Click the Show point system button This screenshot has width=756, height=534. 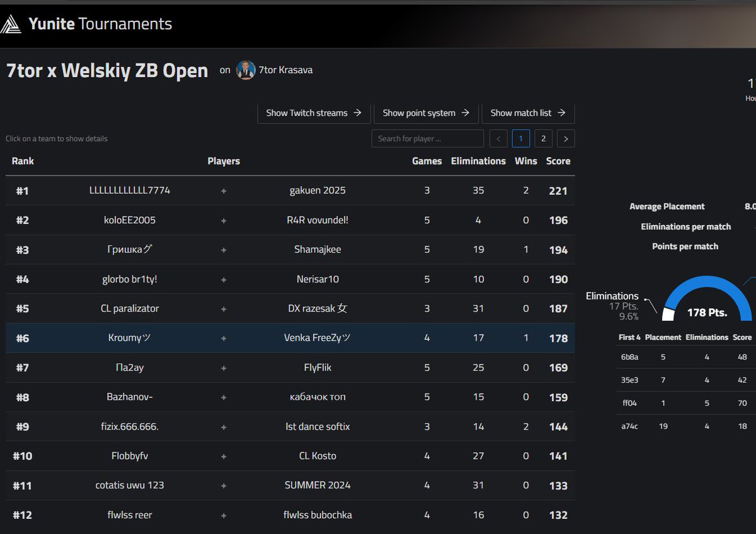point(426,113)
